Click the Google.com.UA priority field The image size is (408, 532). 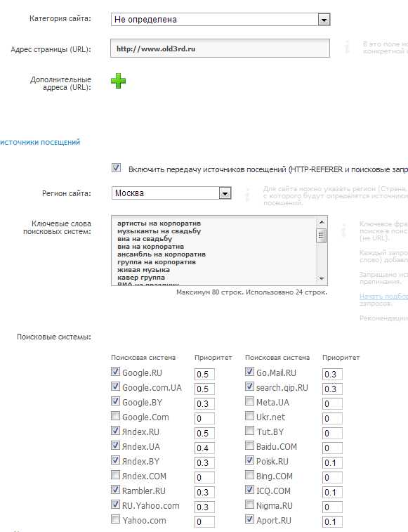[x=204, y=389]
